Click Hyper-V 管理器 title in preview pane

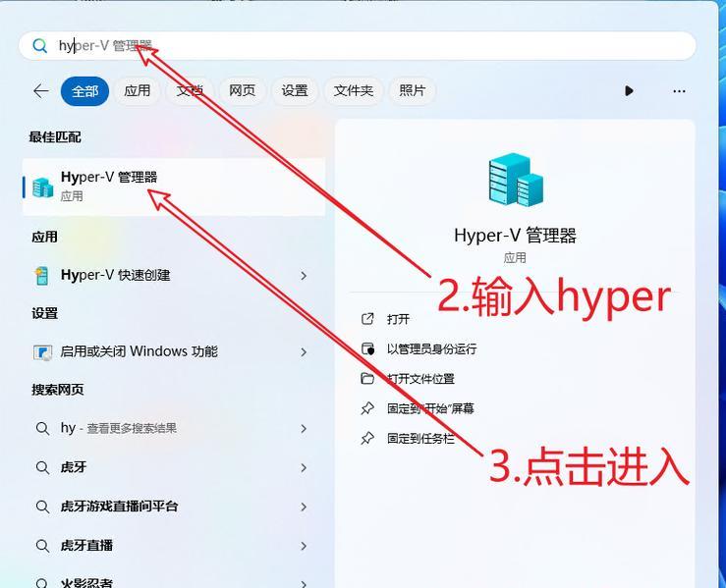[x=515, y=236]
